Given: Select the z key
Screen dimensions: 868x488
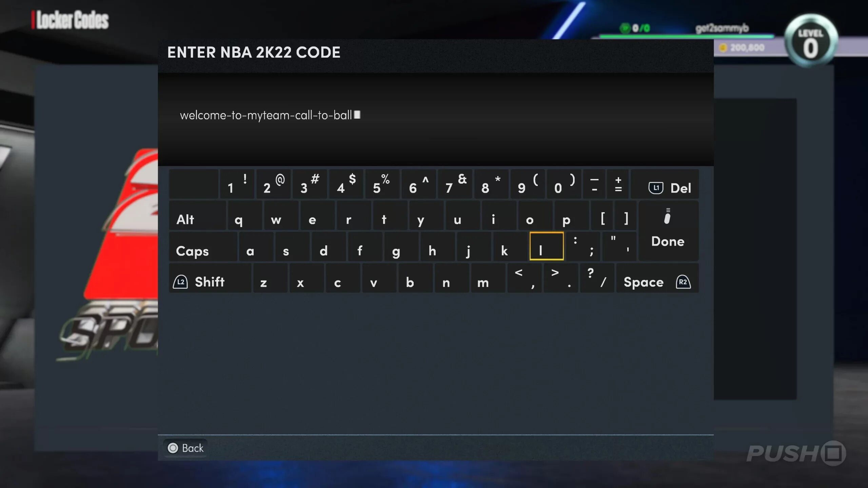Looking at the screenshot, I should point(270,278).
